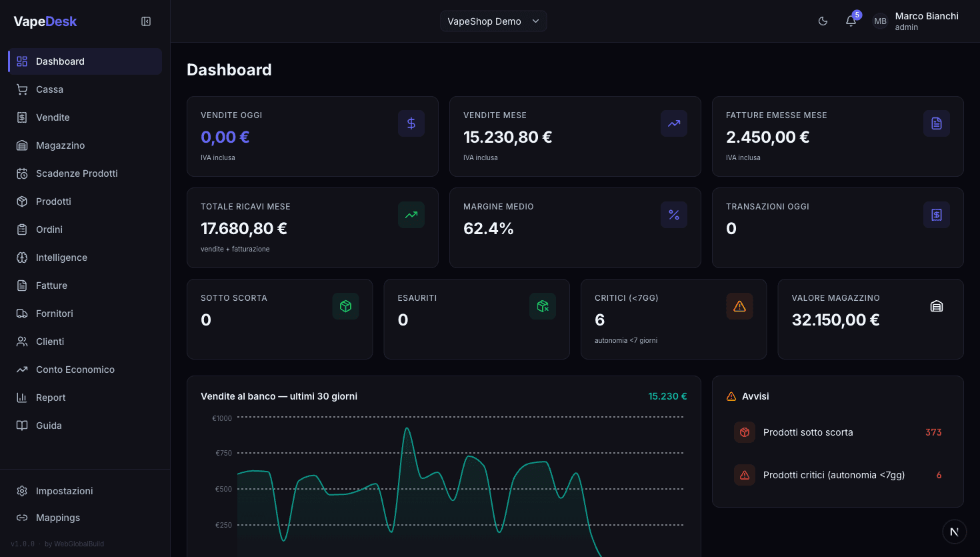
Task: Click the Guida book icon
Action: pyautogui.click(x=21, y=425)
